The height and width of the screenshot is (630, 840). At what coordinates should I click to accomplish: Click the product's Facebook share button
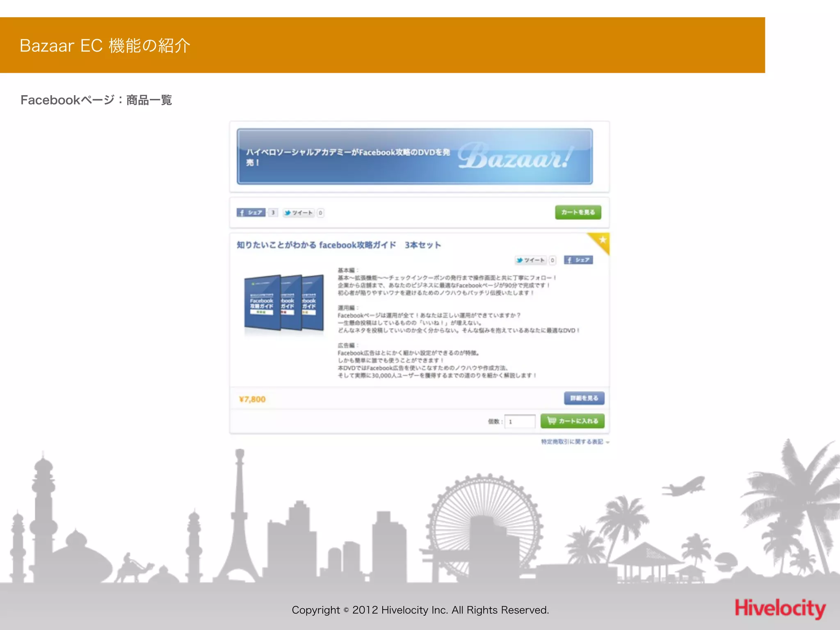(578, 260)
